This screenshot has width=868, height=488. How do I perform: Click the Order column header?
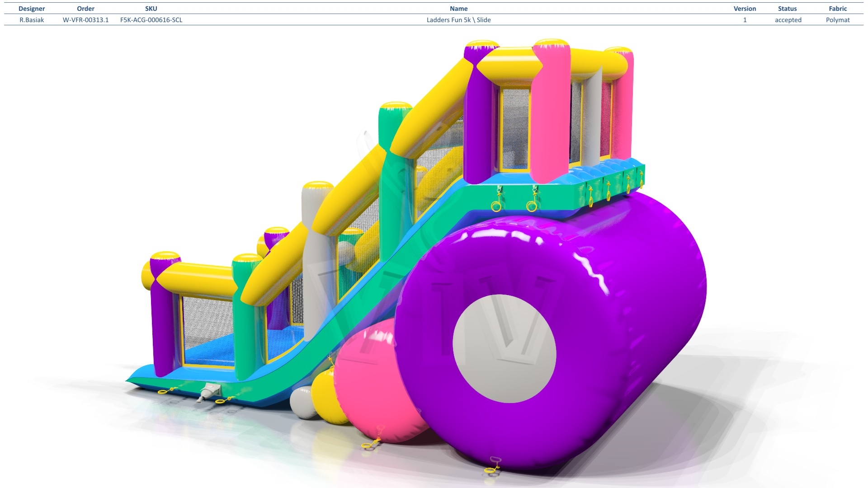coord(85,9)
